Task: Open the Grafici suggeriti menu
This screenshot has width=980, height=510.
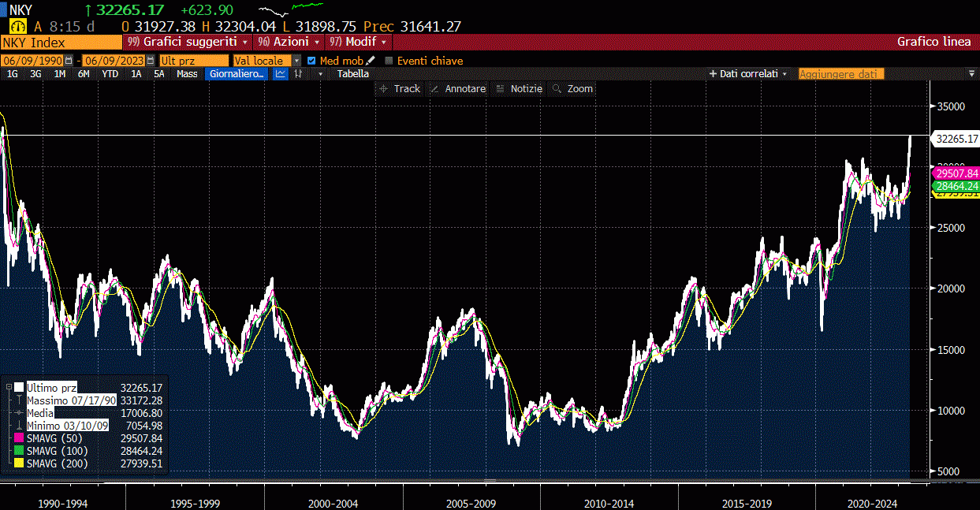Action: (187, 42)
